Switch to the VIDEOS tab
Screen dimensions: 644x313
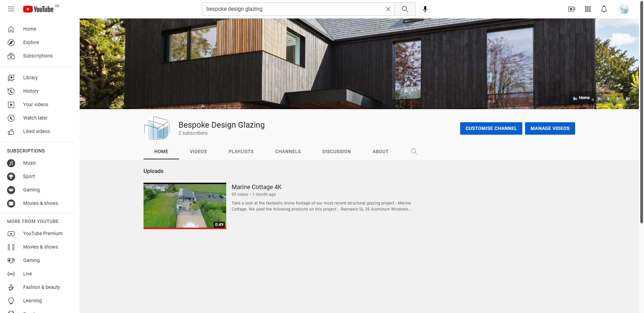(198, 151)
